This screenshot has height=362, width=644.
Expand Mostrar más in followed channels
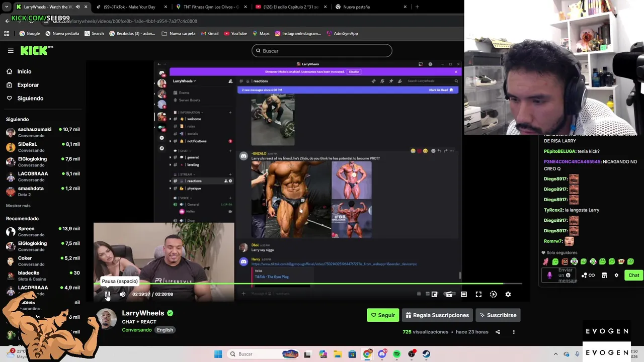click(x=18, y=206)
